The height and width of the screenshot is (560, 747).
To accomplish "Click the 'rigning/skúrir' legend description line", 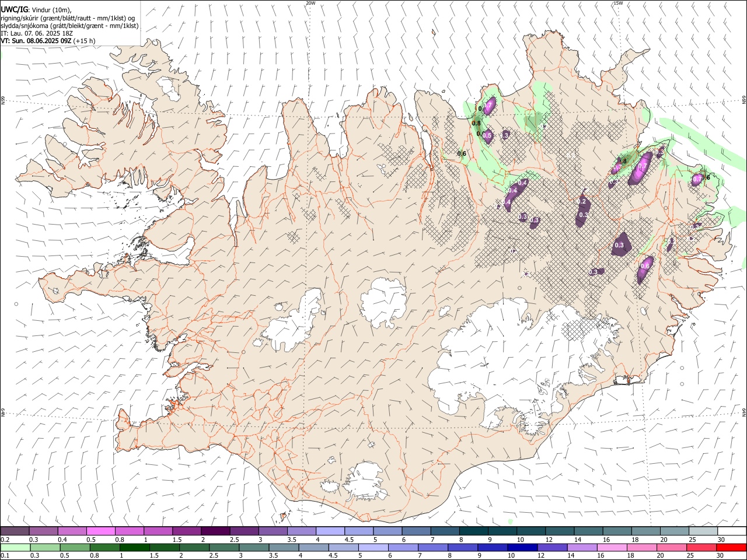I will (x=68, y=18).
